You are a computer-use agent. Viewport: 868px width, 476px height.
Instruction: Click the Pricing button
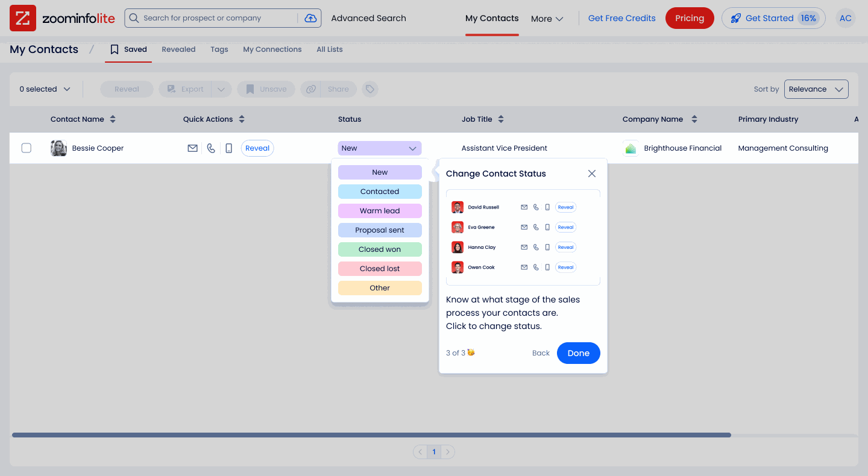pos(690,18)
